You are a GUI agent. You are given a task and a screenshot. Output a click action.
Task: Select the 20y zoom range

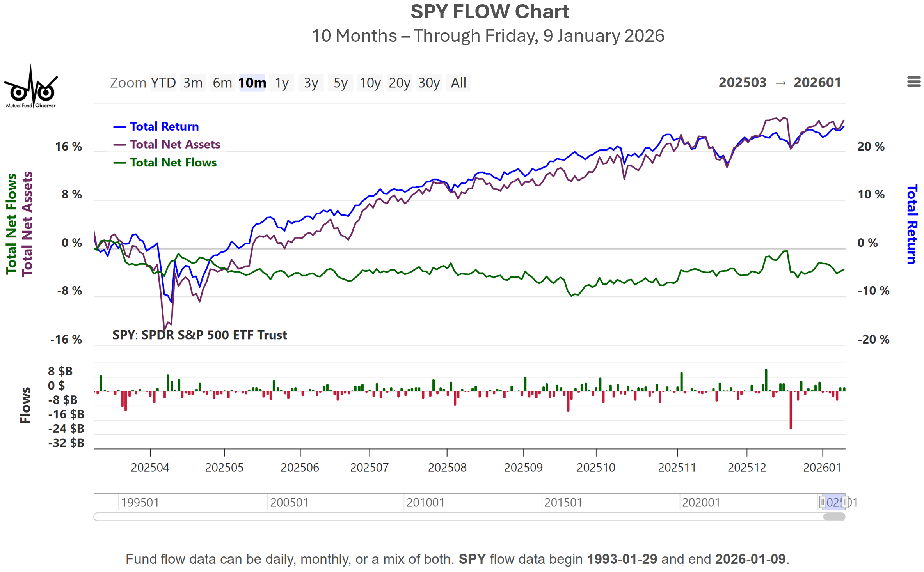click(399, 83)
